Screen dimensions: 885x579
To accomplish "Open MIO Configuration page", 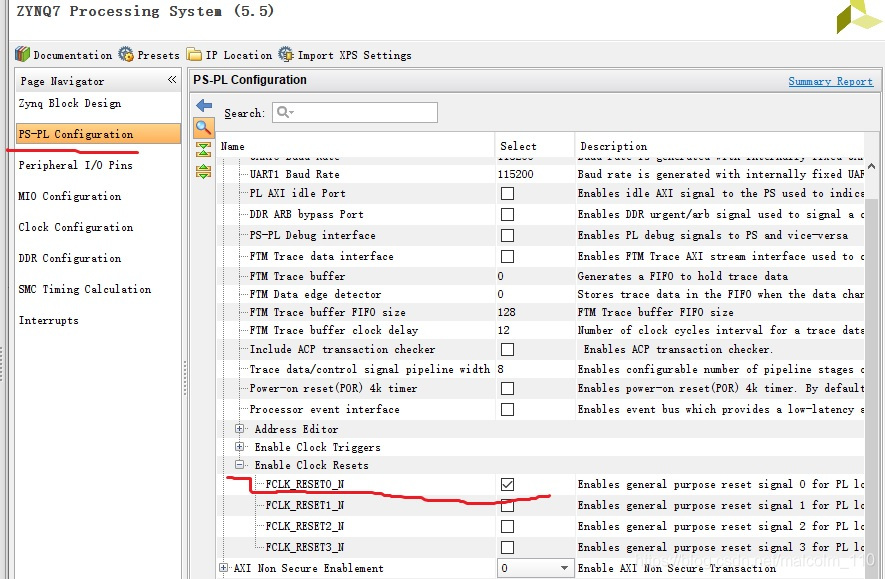I will click(x=69, y=196).
